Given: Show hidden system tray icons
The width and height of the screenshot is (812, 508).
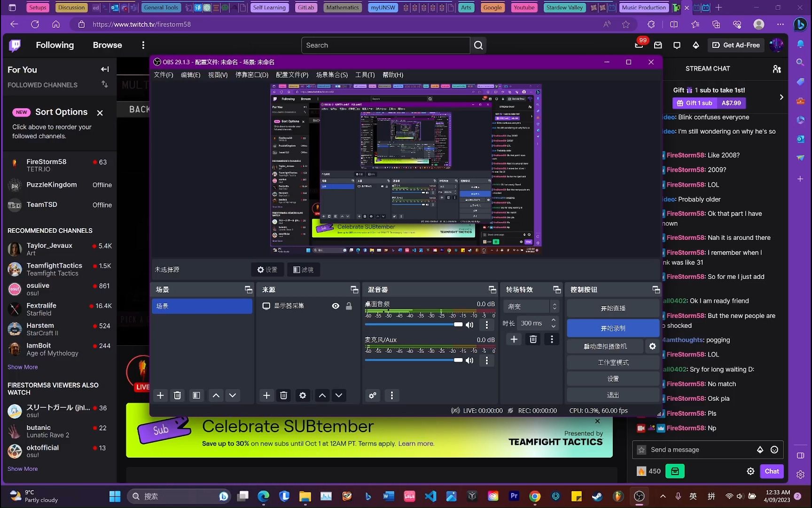Looking at the screenshot, I should pyautogui.click(x=663, y=496).
